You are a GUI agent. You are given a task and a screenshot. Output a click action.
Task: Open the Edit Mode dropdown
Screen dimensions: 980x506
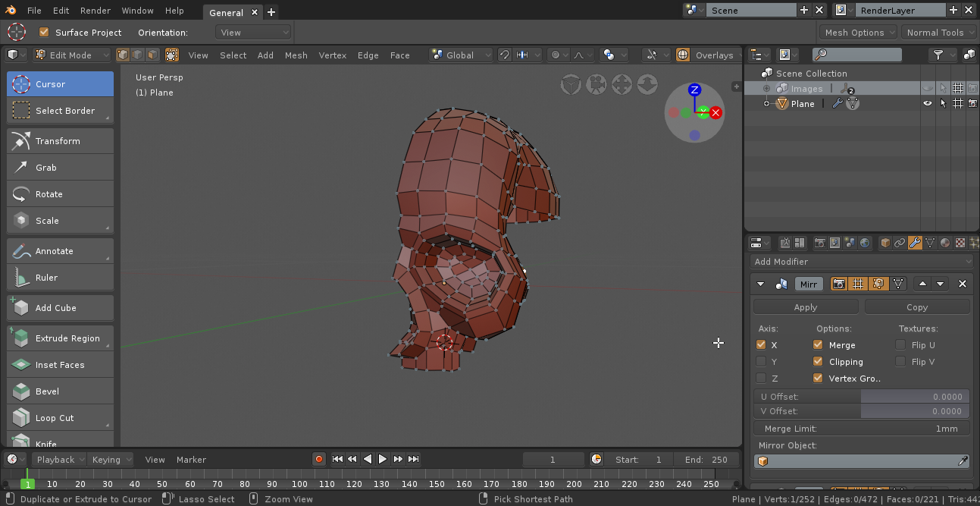[x=70, y=55]
